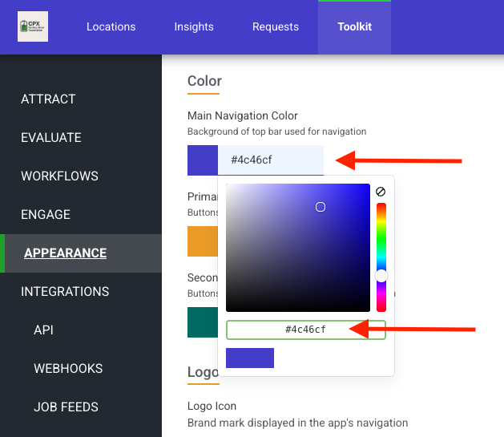Click the Main Navigation Color hex field
The image size is (504, 437).
[270, 160]
